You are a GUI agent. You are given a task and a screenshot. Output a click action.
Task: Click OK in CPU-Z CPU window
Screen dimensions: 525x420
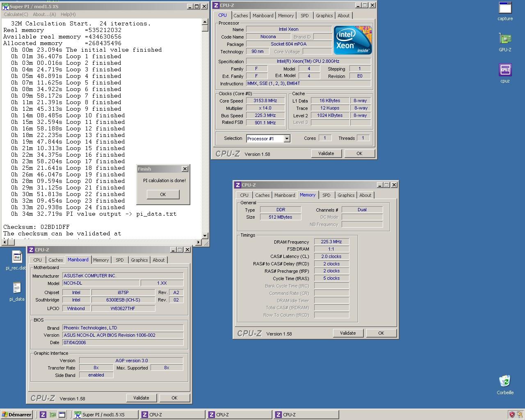click(x=359, y=153)
